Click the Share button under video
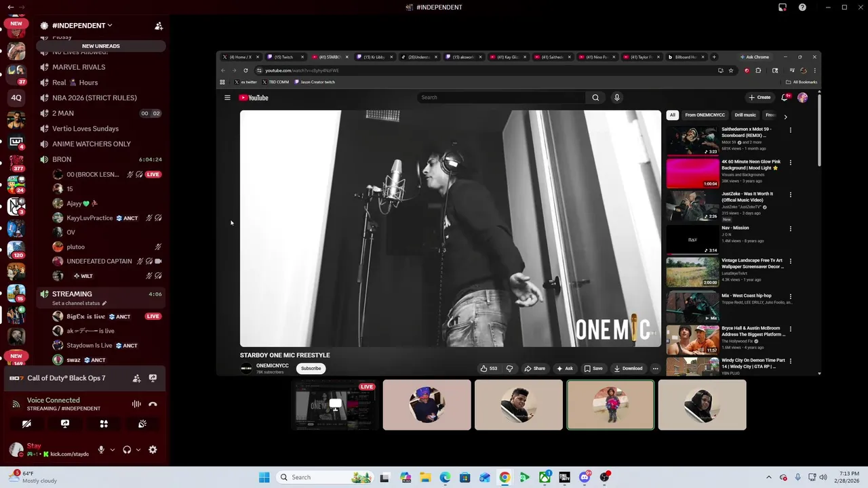This screenshot has width=868, height=488. point(534,369)
